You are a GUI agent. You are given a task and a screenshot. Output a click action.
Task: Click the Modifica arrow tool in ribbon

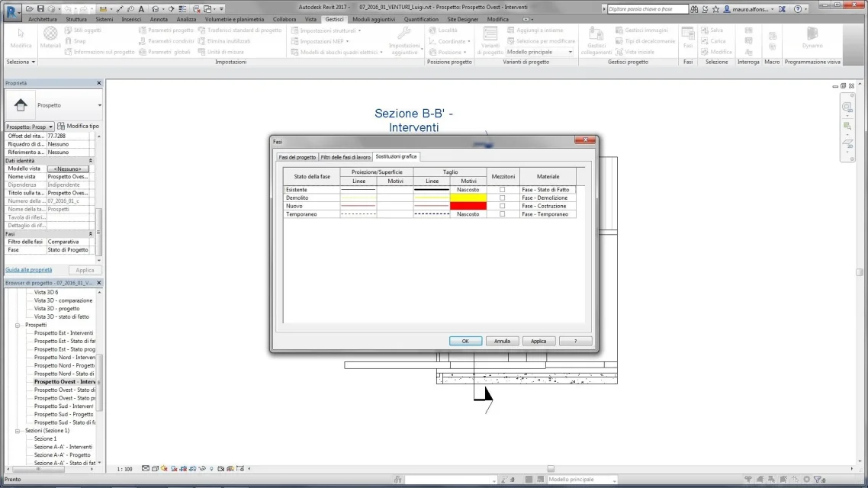[x=21, y=37]
